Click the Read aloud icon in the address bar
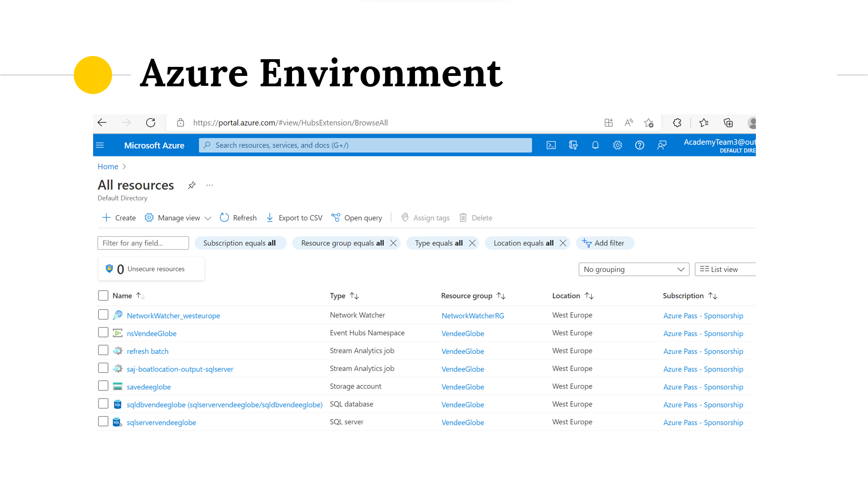Image resolution: width=868 pixels, height=488 pixels. pos(629,122)
